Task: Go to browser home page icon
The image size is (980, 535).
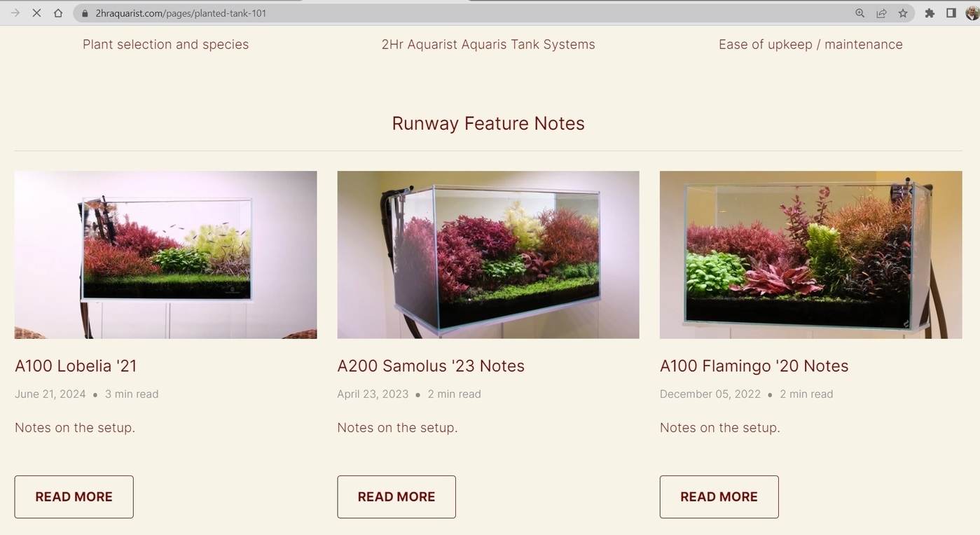Action: [58, 13]
